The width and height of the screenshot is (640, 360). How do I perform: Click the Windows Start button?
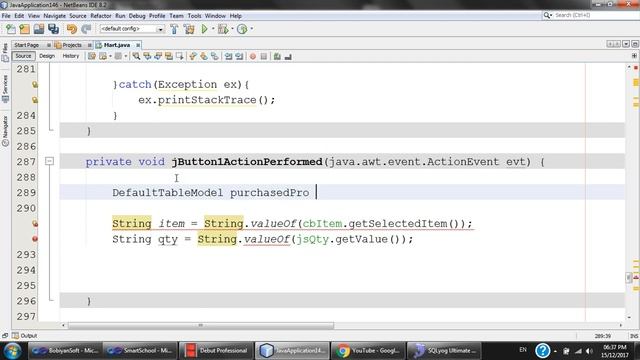(x=13, y=351)
